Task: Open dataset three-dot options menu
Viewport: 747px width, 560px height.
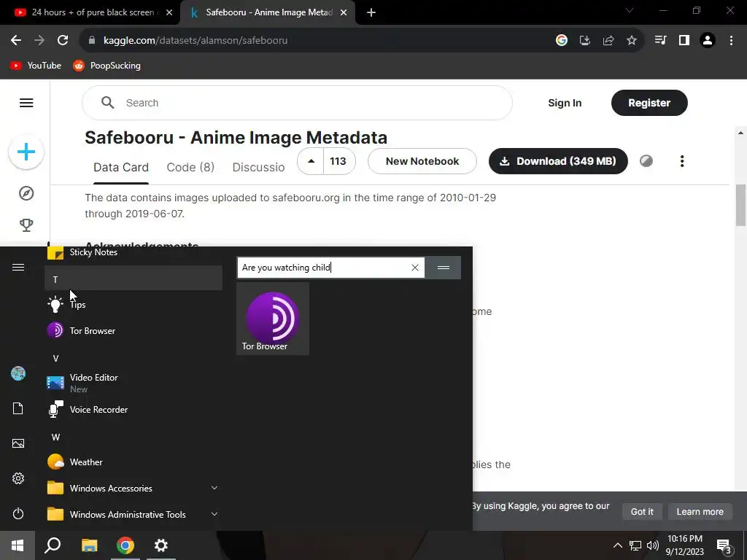Action: tap(682, 161)
